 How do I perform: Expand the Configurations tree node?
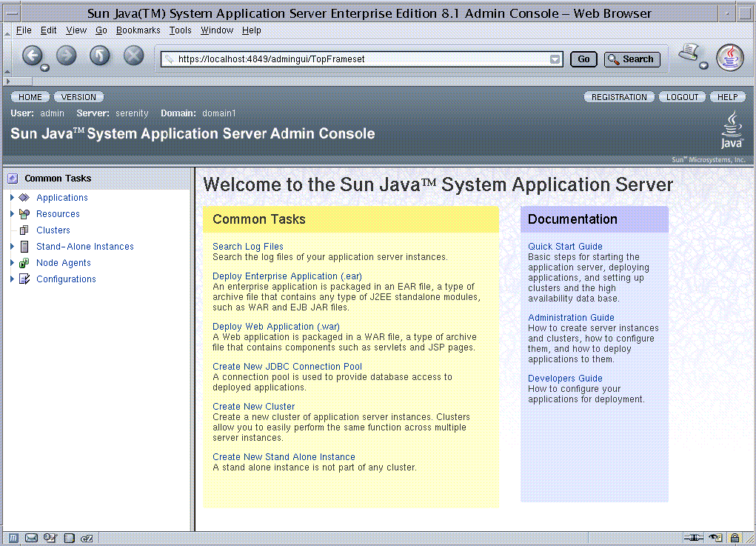[x=12, y=279]
